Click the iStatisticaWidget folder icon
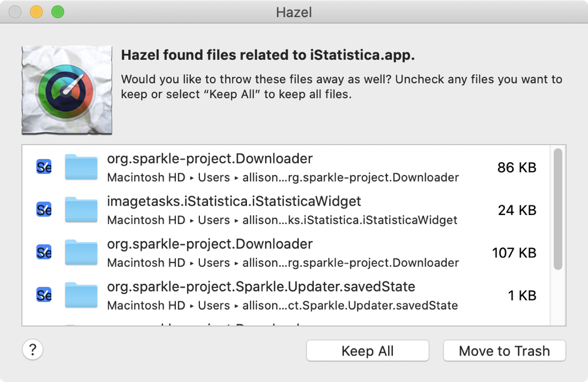The image size is (588, 382). (x=81, y=210)
